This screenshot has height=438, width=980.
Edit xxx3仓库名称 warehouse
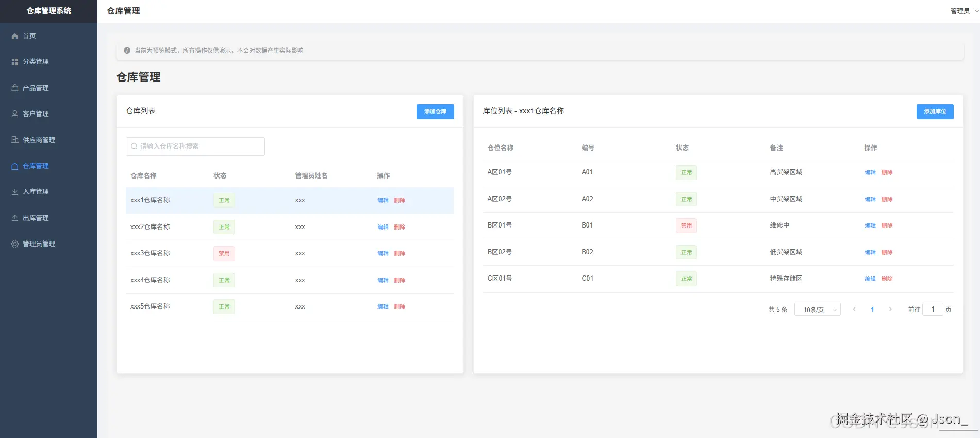pos(383,253)
